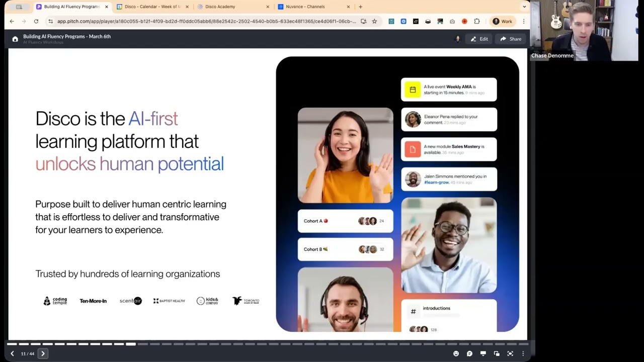The image size is (644, 362).
Task: Click the Jalen Simmons mention notification
Action: tap(449, 179)
